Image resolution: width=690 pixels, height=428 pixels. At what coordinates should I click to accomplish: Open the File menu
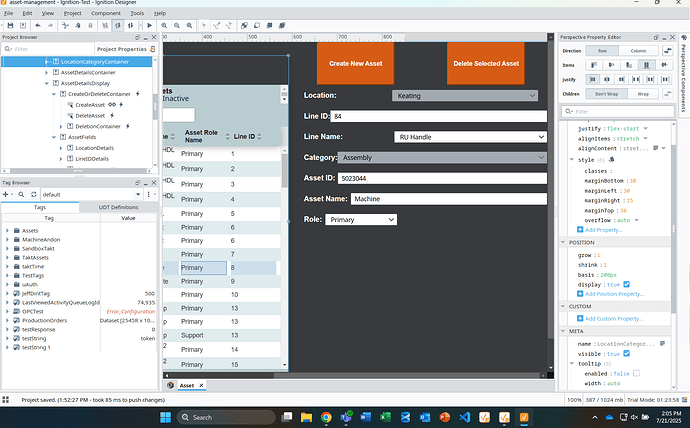[x=8, y=13]
